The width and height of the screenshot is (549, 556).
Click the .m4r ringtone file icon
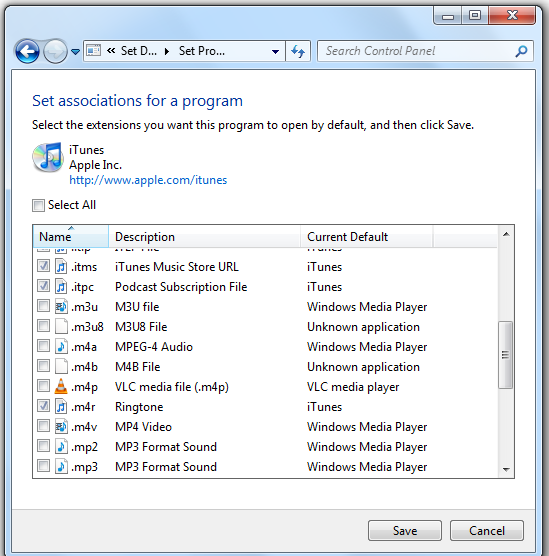pos(61,406)
